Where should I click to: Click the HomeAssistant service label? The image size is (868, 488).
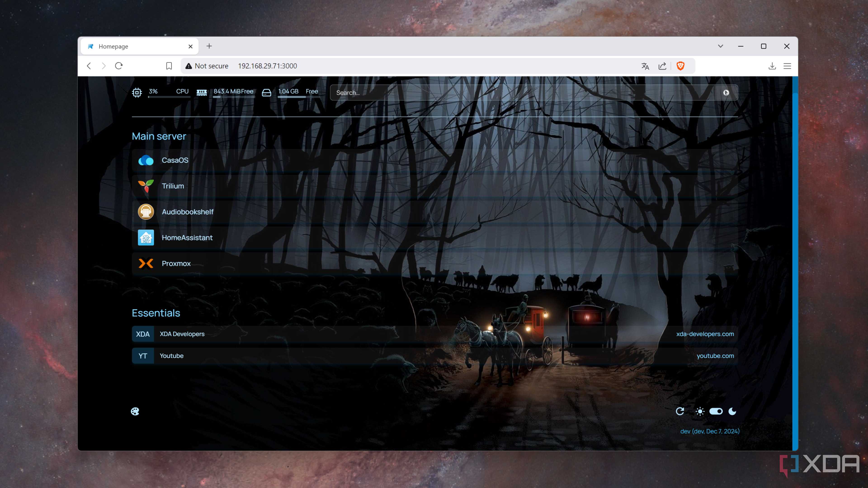coord(187,238)
